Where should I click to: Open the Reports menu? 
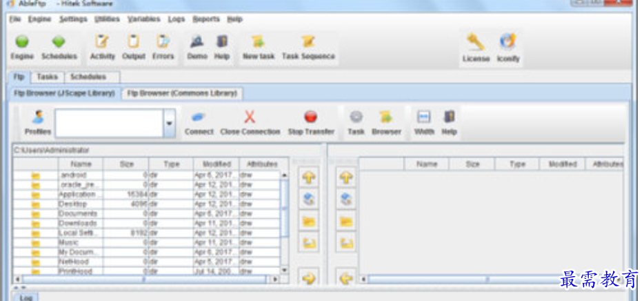pyautogui.click(x=206, y=19)
